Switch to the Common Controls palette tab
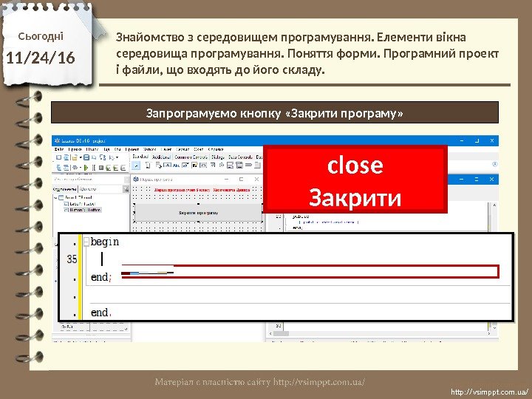This screenshot has width=532, height=399. (x=191, y=157)
